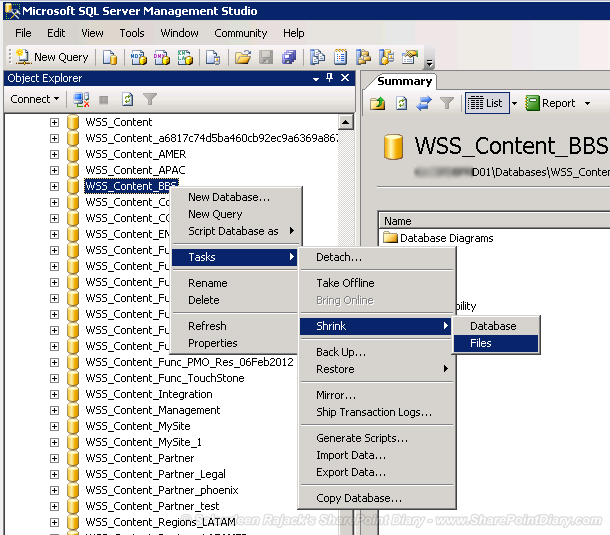Choose New Database... in context menu
This screenshot has width=610, height=535.
click(x=234, y=197)
